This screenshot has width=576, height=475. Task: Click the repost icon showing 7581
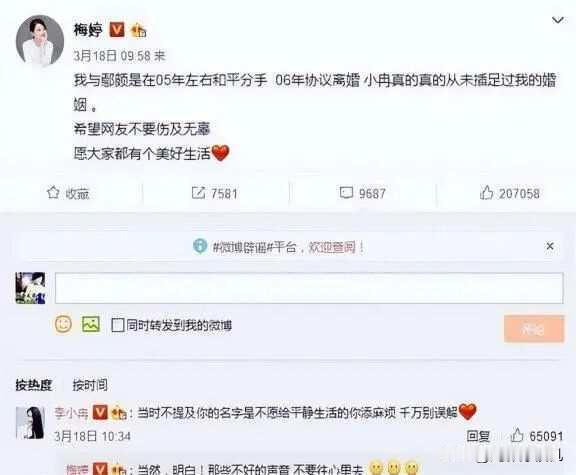click(x=198, y=193)
